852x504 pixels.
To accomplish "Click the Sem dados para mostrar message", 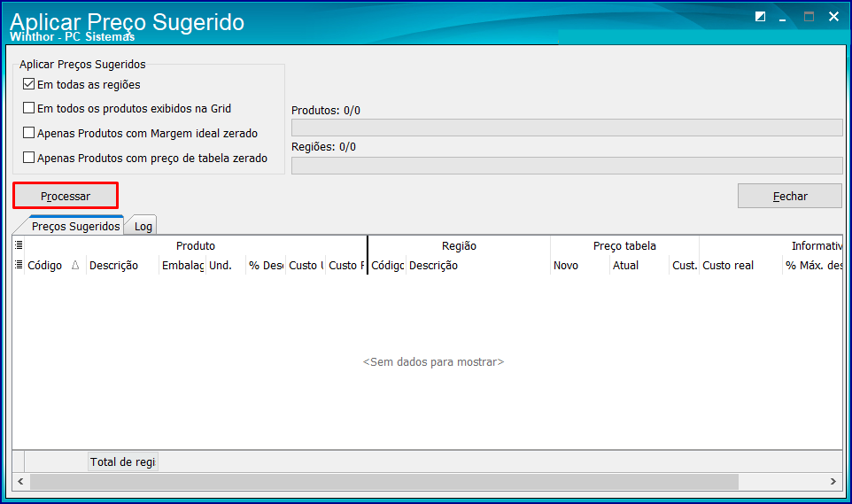I will coord(433,361).
